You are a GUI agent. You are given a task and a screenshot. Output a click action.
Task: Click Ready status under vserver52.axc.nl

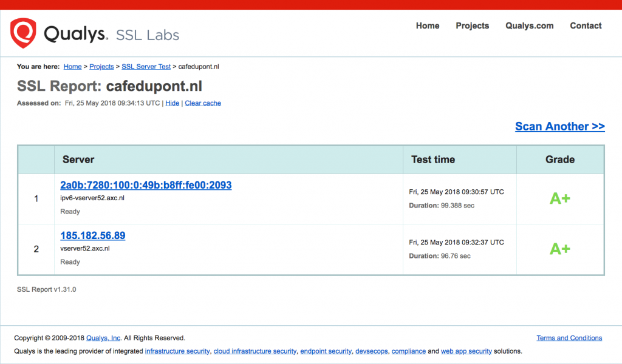coord(70,262)
